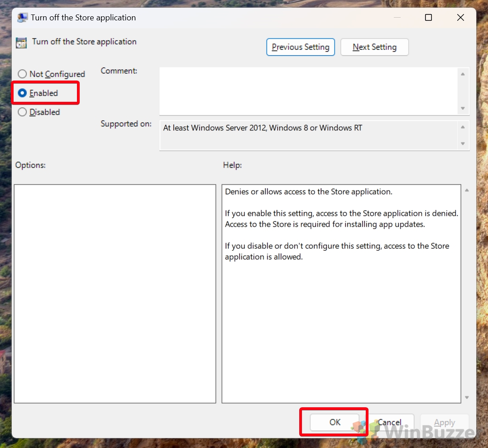Click the 'Turn off the Store application' heading text
The image size is (488, 448).
(84, 42)
